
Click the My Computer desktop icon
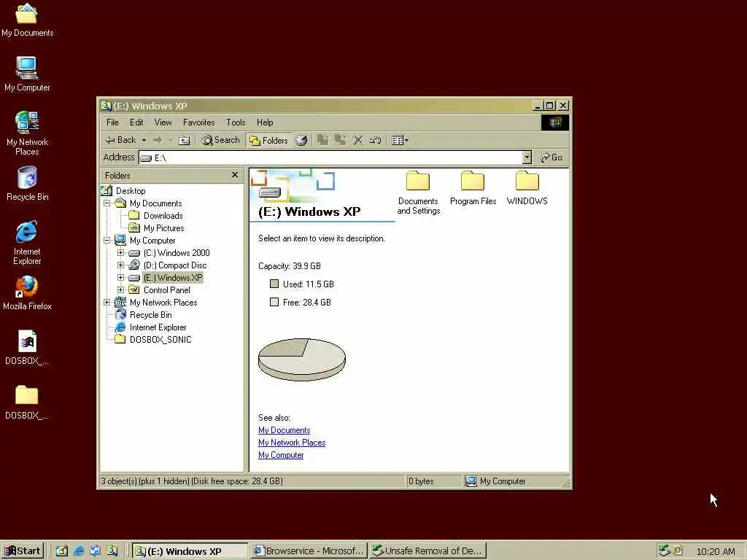[x=27, y=74]
